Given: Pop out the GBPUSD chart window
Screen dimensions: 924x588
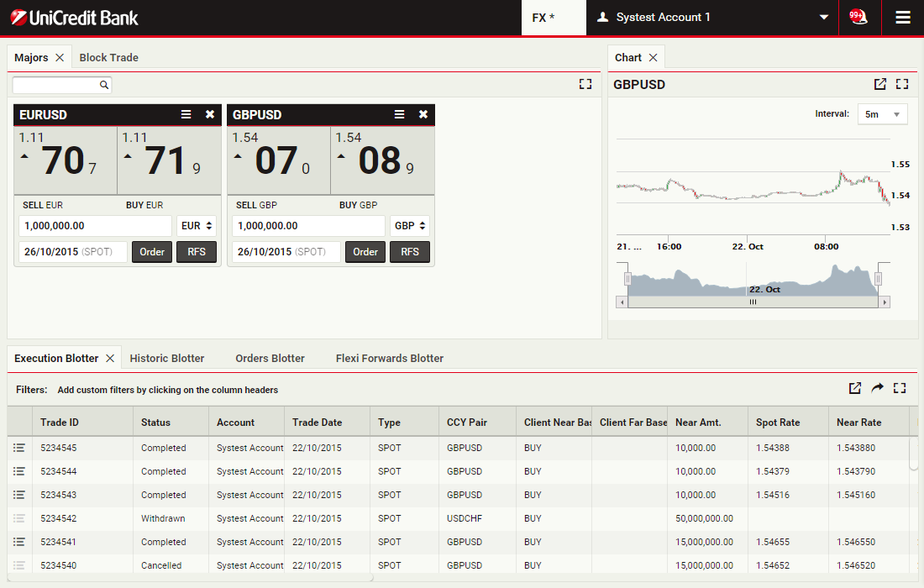Looking at the screenshot, I should pyautogui.click(x=879, y=84).
